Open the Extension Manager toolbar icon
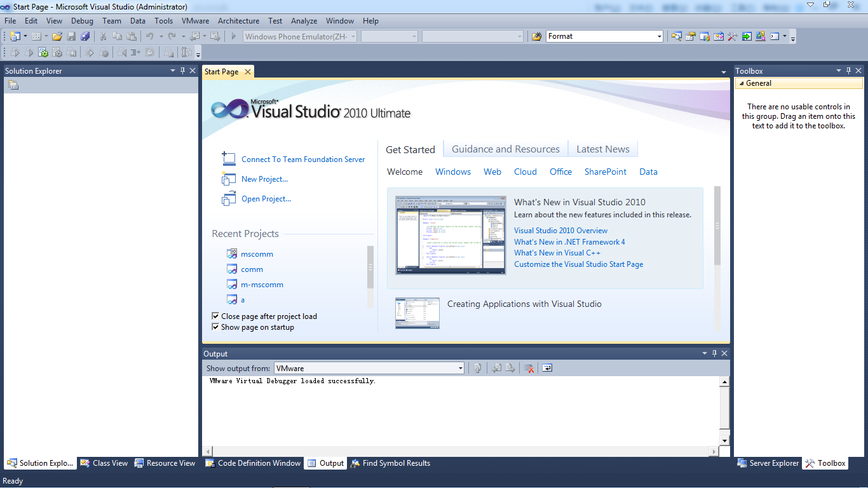The image size is (868, 488). tap(760, 36)
